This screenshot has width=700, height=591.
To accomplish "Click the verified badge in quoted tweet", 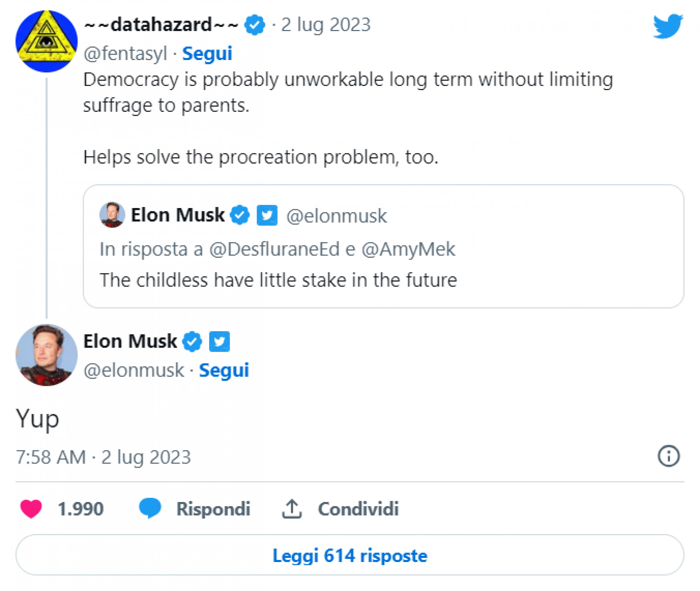I will [240, 215].
